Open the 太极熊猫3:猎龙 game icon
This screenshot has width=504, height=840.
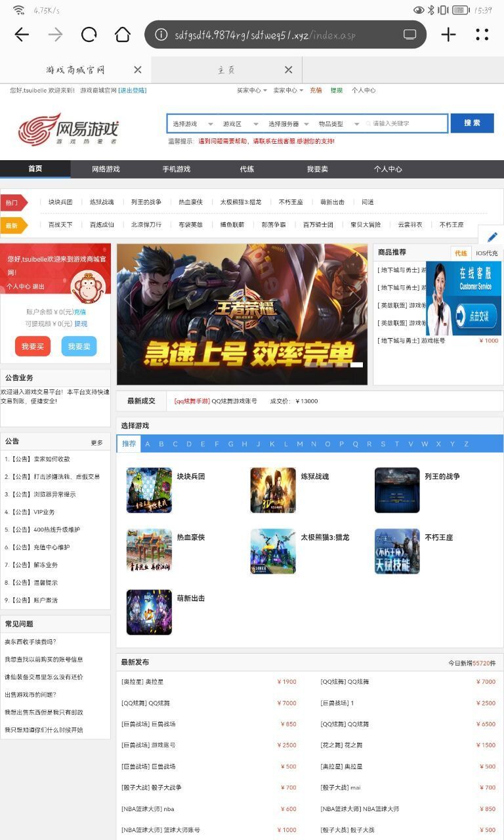tap(273, 551)
